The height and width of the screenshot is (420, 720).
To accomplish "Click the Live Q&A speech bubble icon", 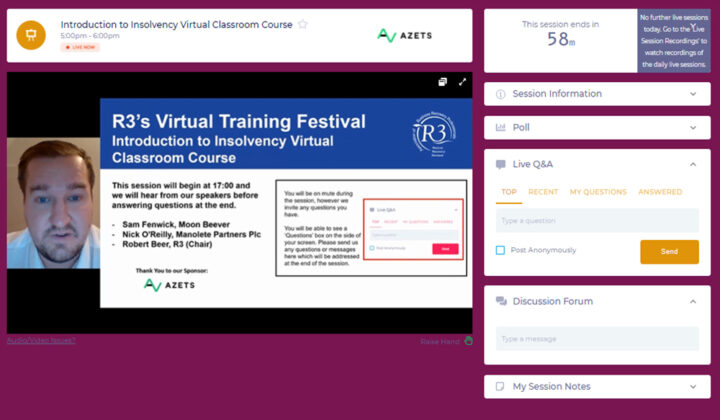I will (x=501, y=164).
